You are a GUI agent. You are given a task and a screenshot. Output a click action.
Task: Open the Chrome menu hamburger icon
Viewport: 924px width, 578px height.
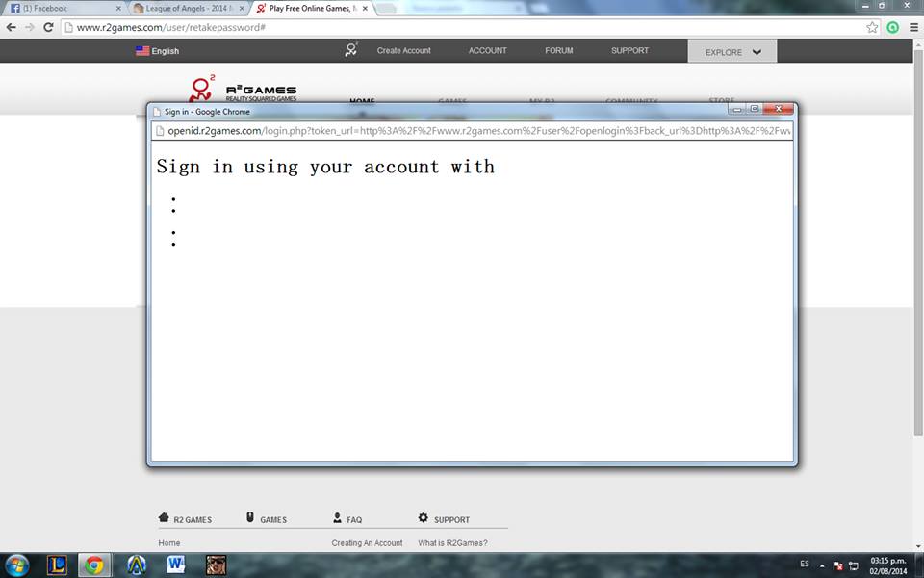point(912,27)
